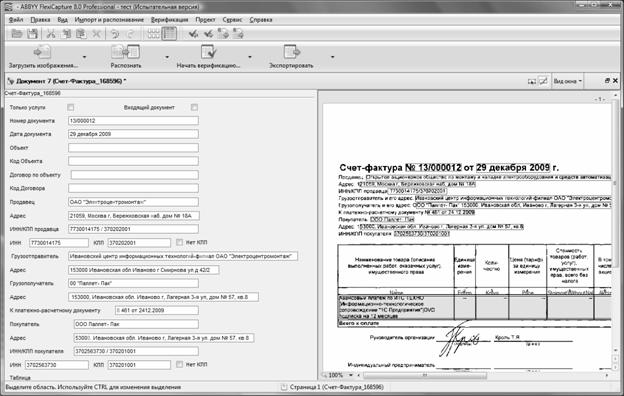Screen dimensions: 624x396
Task: Click the Номер документа input field
Action: tap(133, 121)
